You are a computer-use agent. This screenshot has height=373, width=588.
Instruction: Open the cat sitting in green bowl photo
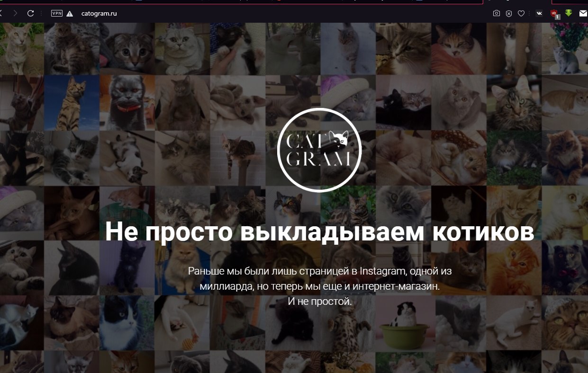point(404,323)
